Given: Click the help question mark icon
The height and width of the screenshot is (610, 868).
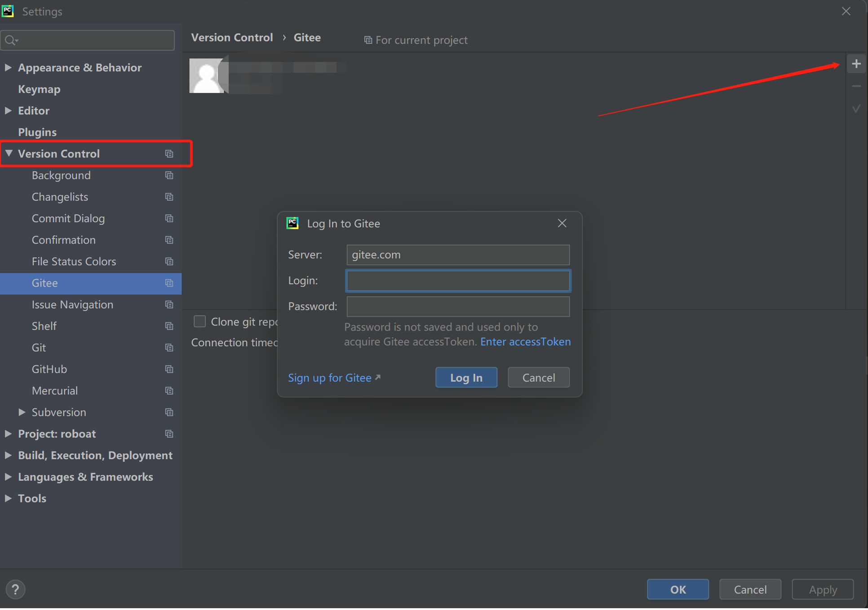Looking at the screenshot, I should click(x=15, y=589).
